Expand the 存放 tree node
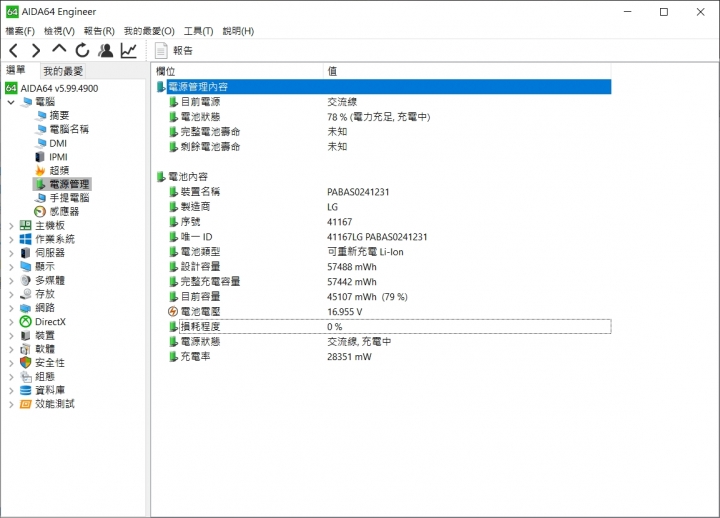Viewport: 720px width, 518px height. (11, 294)
